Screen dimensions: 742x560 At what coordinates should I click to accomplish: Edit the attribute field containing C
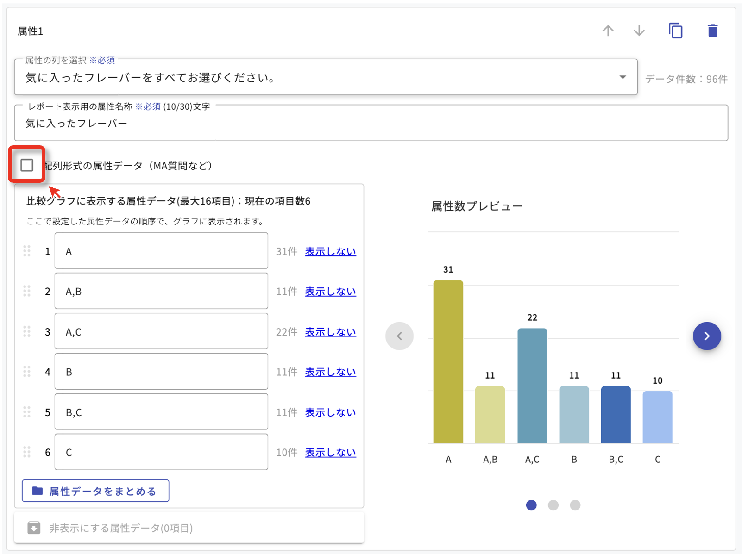[161, 452]
